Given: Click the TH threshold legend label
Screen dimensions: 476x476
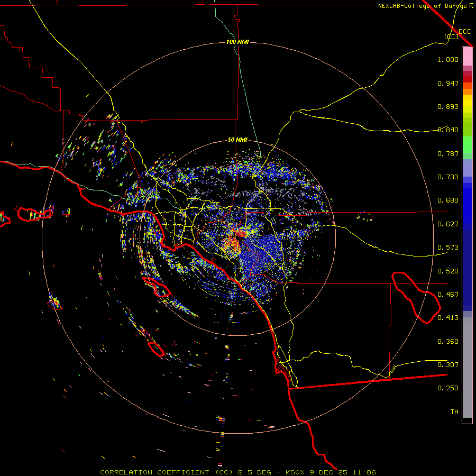Looking at the screenshot, I should [x=454, y=412].
